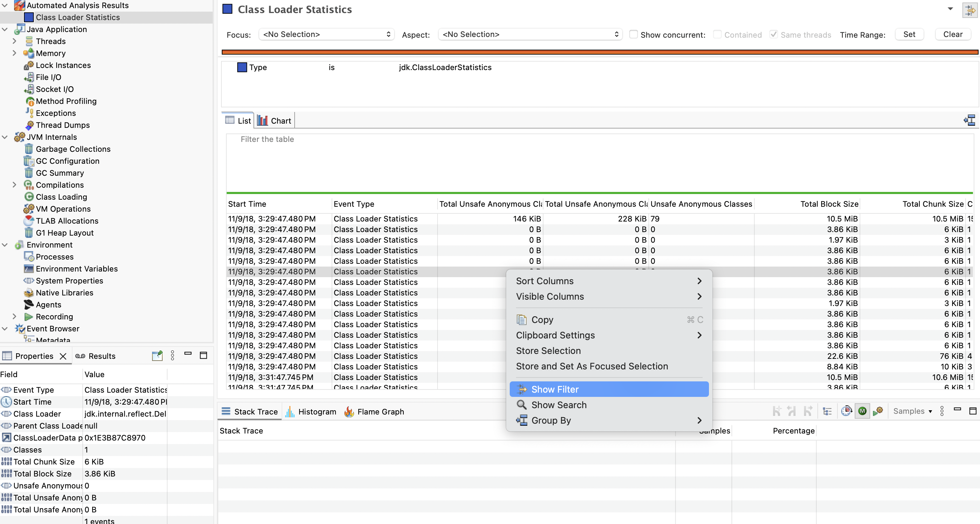Toggle the Contained checkbox
Image resolution: width=980 pixels, height=524 pixels.
[717, 35]
